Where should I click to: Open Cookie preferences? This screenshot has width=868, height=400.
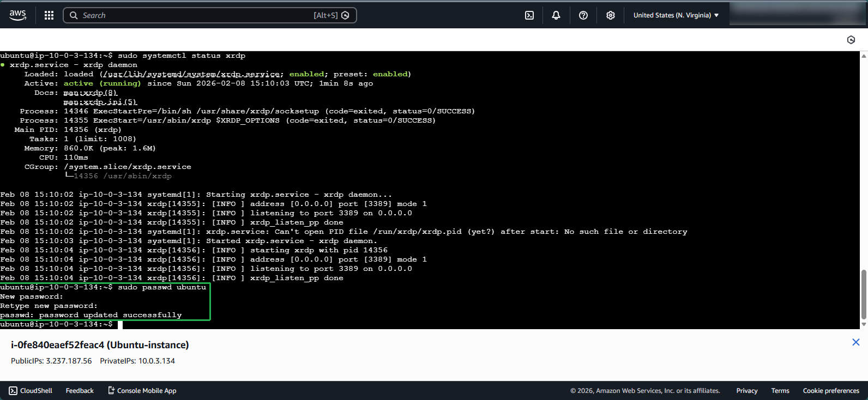831,391
